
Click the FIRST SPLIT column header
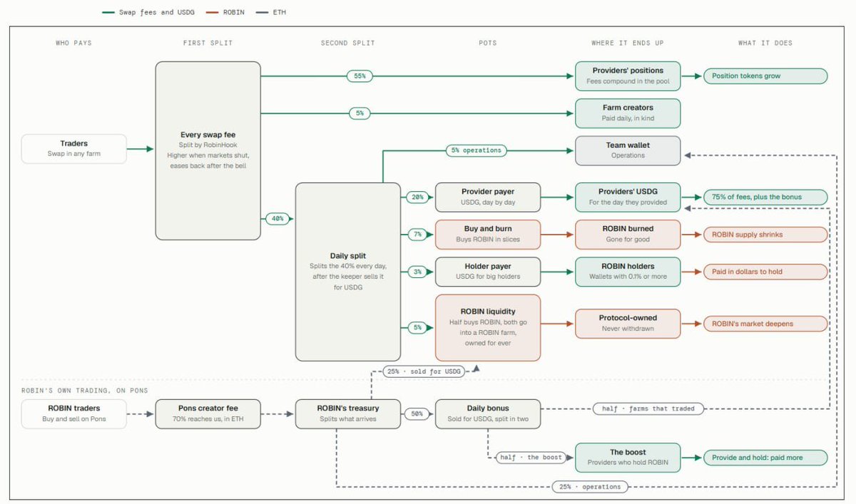point(208,43)
